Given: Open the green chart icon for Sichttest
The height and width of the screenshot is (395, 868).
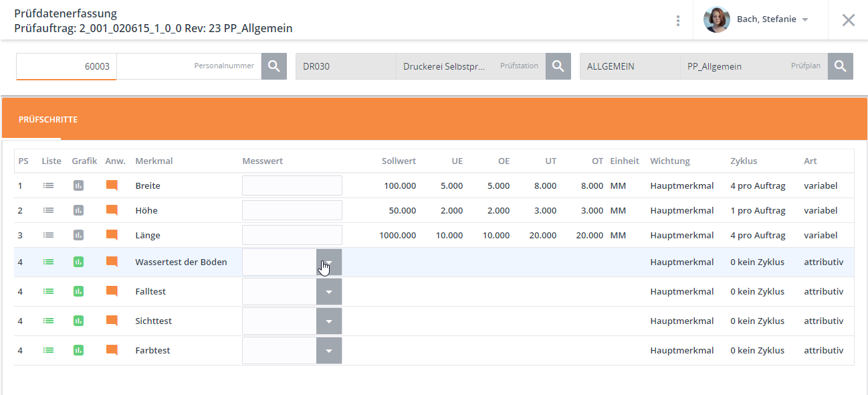Looking at the screenshot, I should click(78, 321).
